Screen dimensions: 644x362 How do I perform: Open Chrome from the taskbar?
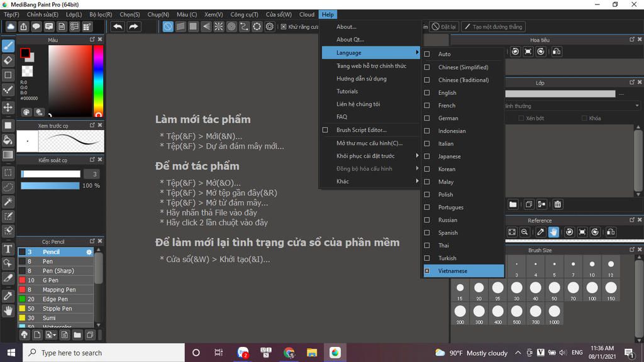tap(289, 353)
